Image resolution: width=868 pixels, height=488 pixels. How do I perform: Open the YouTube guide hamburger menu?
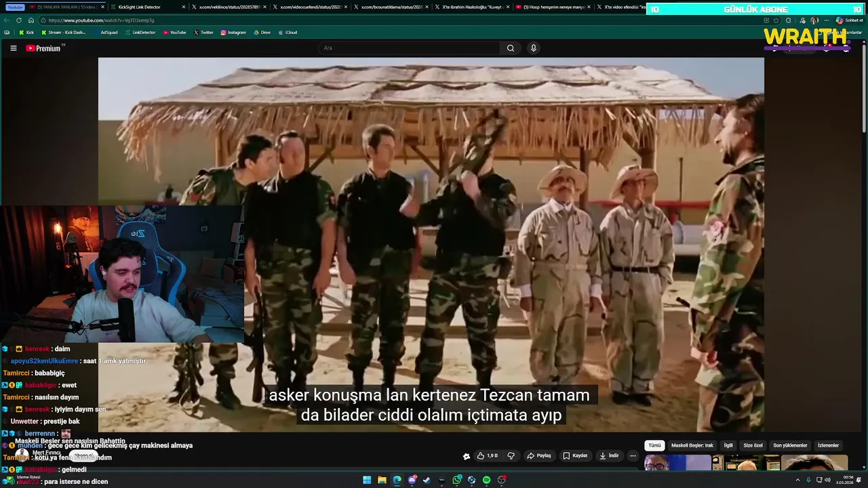pyautogui.click(x=13, y=48)
